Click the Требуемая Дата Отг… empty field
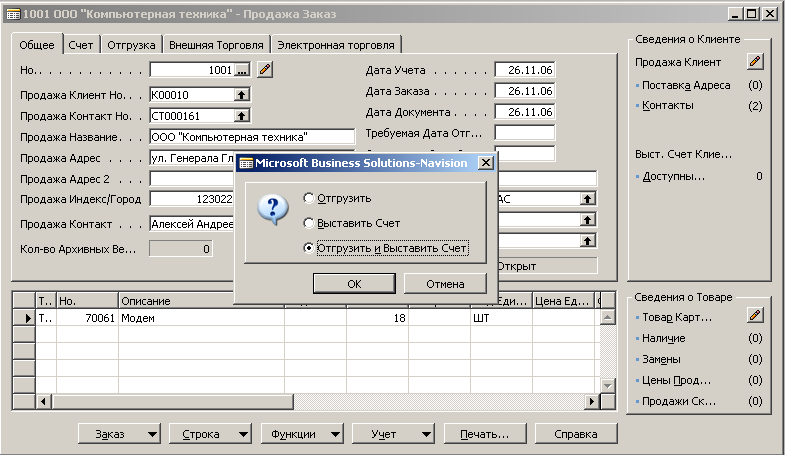Viewport: 785px width, 455px height. click(525, 133)
